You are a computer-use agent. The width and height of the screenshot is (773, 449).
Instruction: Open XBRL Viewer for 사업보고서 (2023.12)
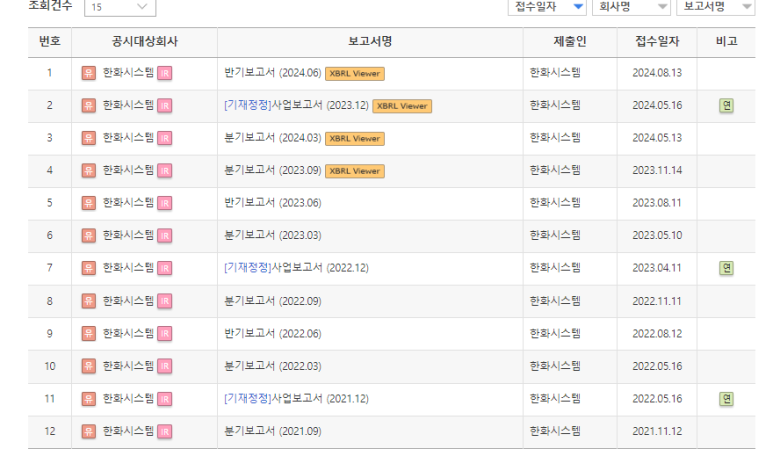pos(402,106)
